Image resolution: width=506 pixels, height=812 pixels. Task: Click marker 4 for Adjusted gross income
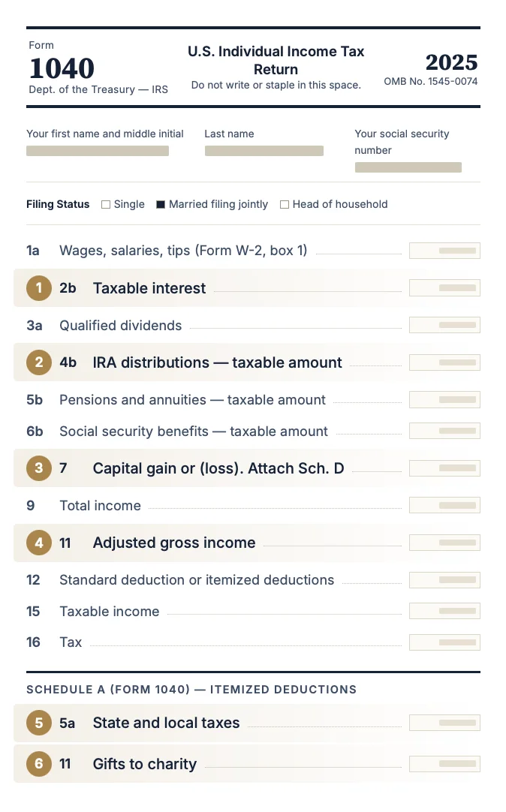click(39, 543)
